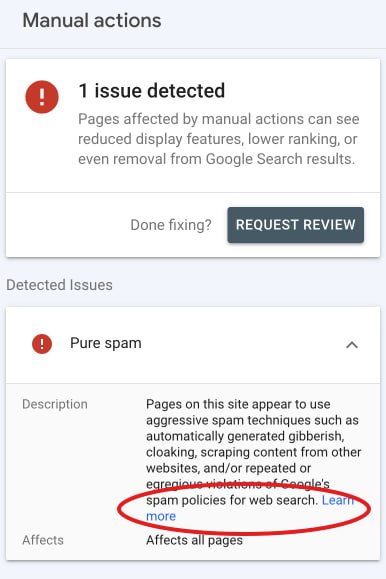Click the Description field label
The height and width of the screenshot is (579, 386).
[x=55, y=404]
